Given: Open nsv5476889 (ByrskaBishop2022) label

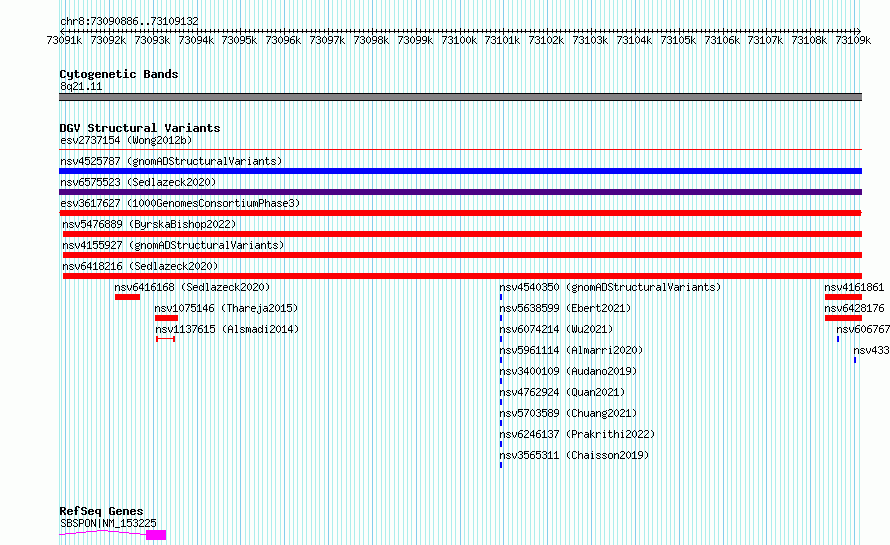Looking at the screenshot, I should click(x=149, y=224).
